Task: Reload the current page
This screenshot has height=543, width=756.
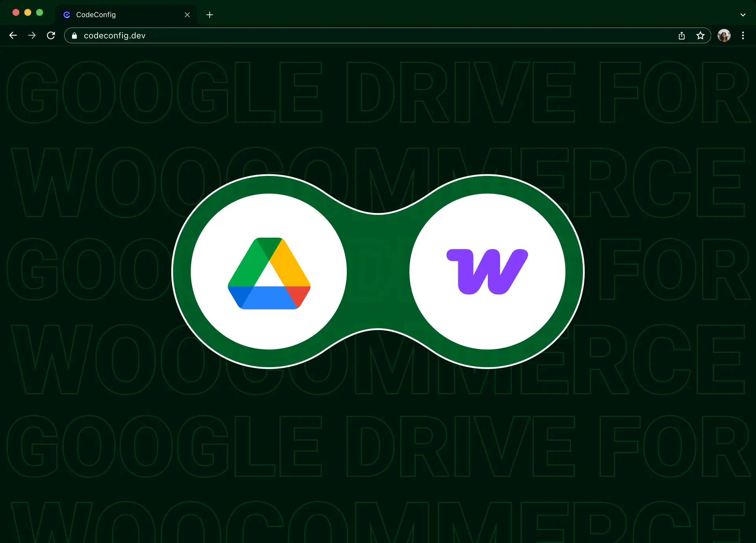Action: pos(51,35)
